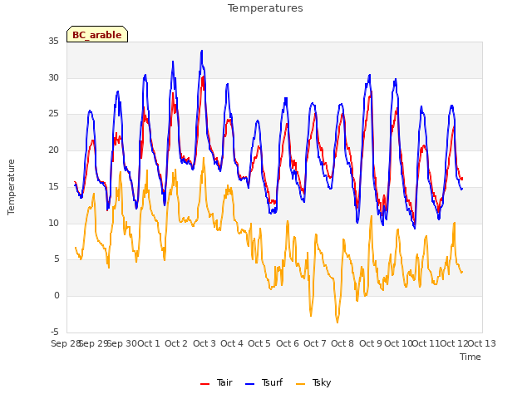Click the Oct 9 x-axis tick label
The image size is (532, 399).
(371, 343)
